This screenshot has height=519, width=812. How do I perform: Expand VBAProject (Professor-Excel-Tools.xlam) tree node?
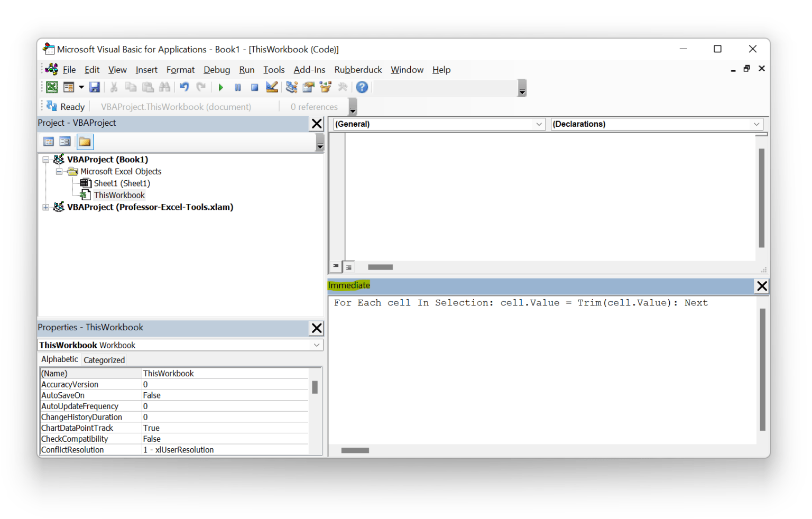coord(46,207)
